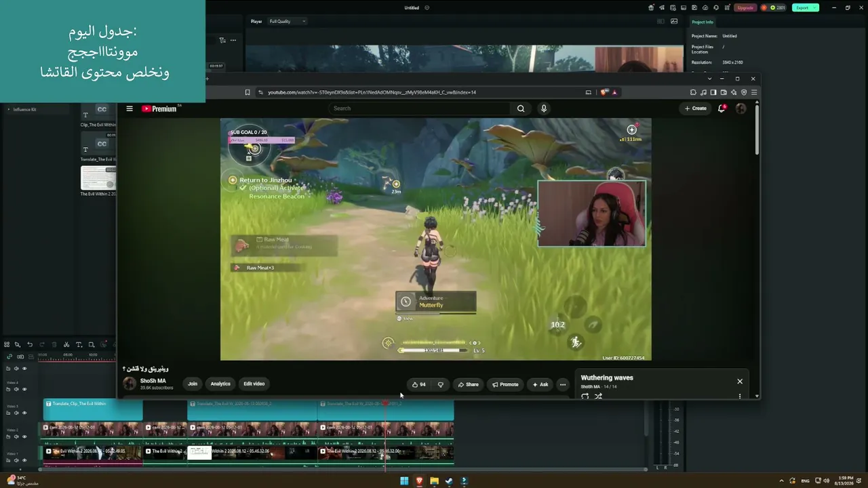Click the Edit video button

click(254, 384)
